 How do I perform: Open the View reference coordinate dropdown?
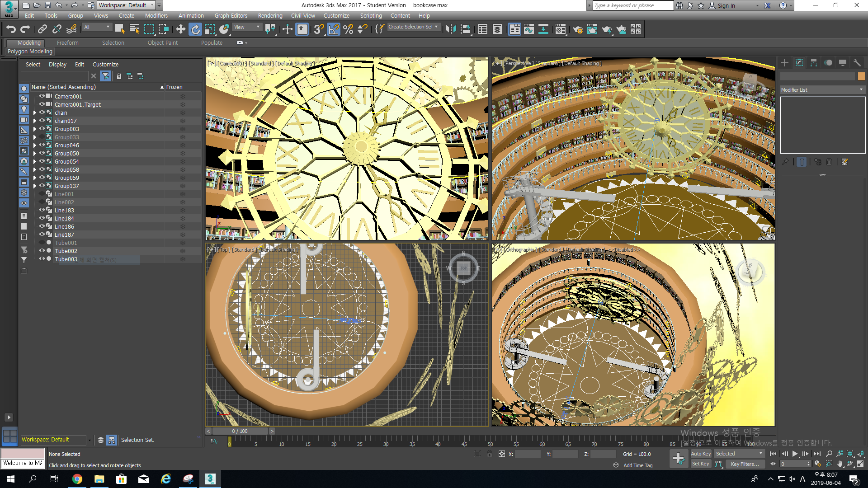(247, 27)
